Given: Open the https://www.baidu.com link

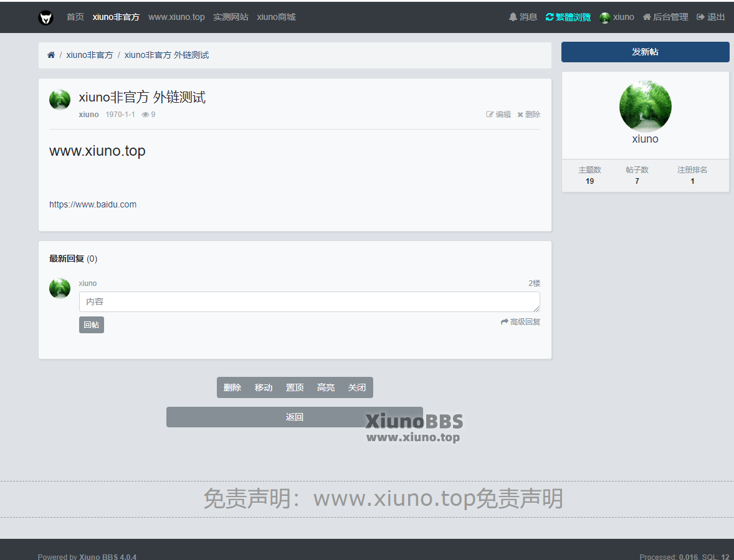Looking at the screenshot, I should tap(93, 204).
